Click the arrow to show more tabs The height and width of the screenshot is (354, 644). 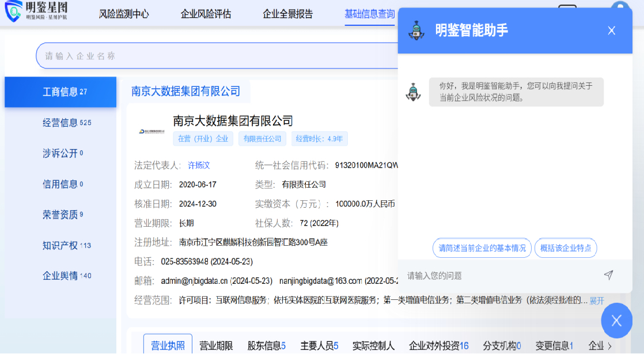609,346
